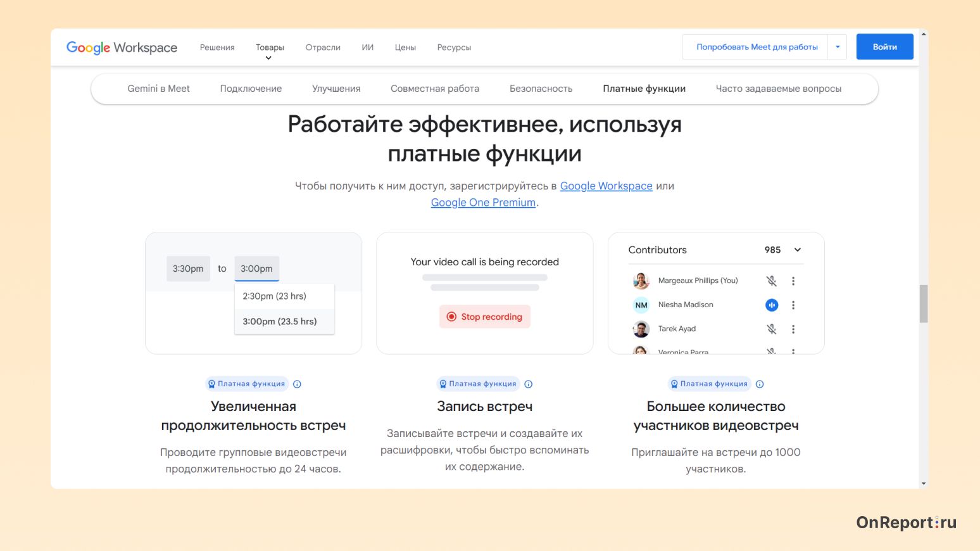
Task: Open the 3:30pm start time field
Action: coord(188,269)
